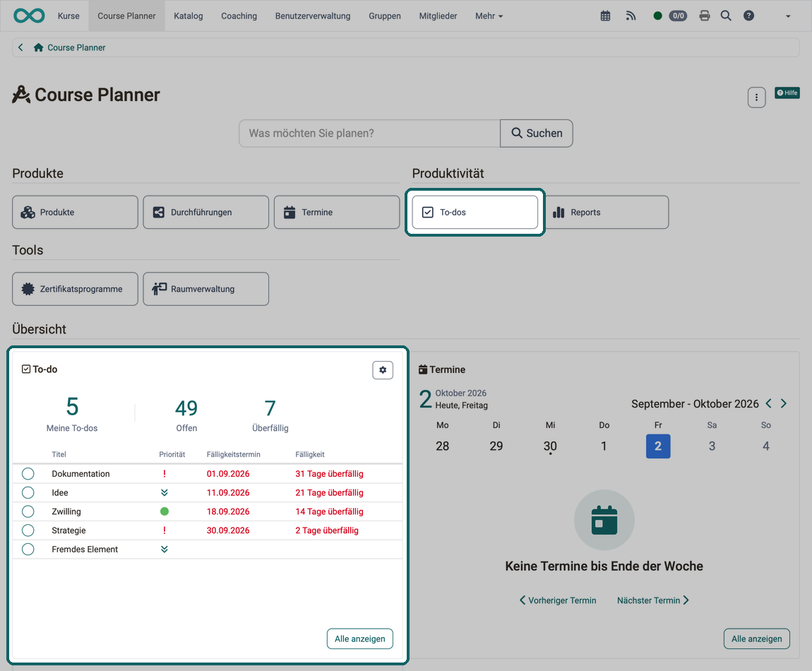Mark Dokumentation to-do as done
The height and width of the screenshot is (671, 812).
[28, 474]
